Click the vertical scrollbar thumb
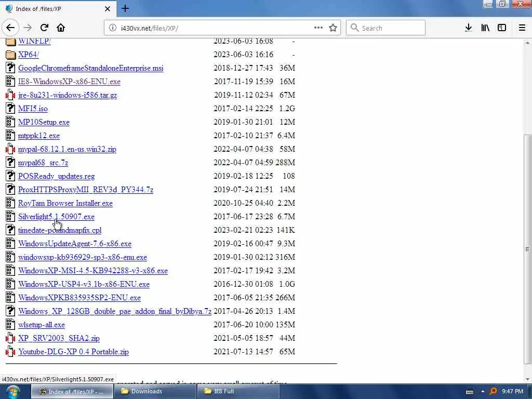532x399 pixels. [527, 249]
